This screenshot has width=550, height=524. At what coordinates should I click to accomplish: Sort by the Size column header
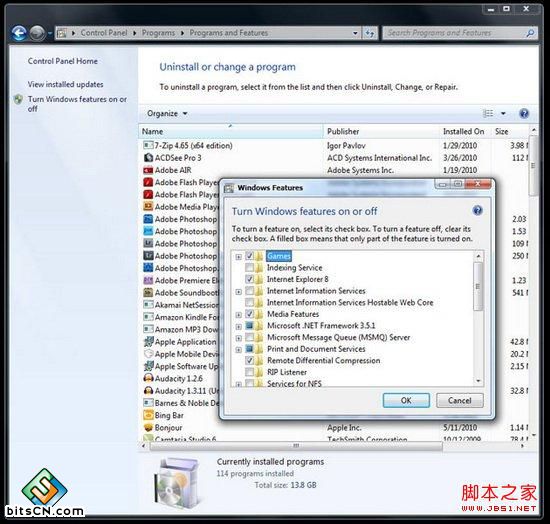pyautogui.click(x=509, y=132)
